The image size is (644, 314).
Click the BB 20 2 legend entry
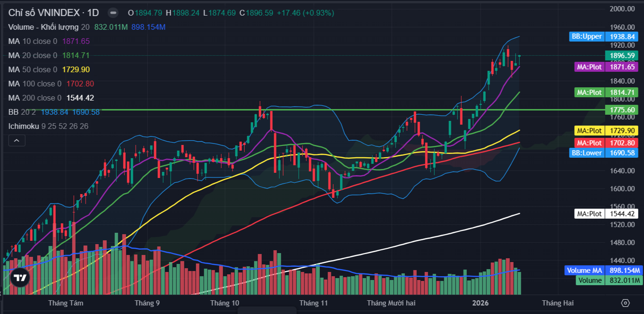[x=23, y=112]
